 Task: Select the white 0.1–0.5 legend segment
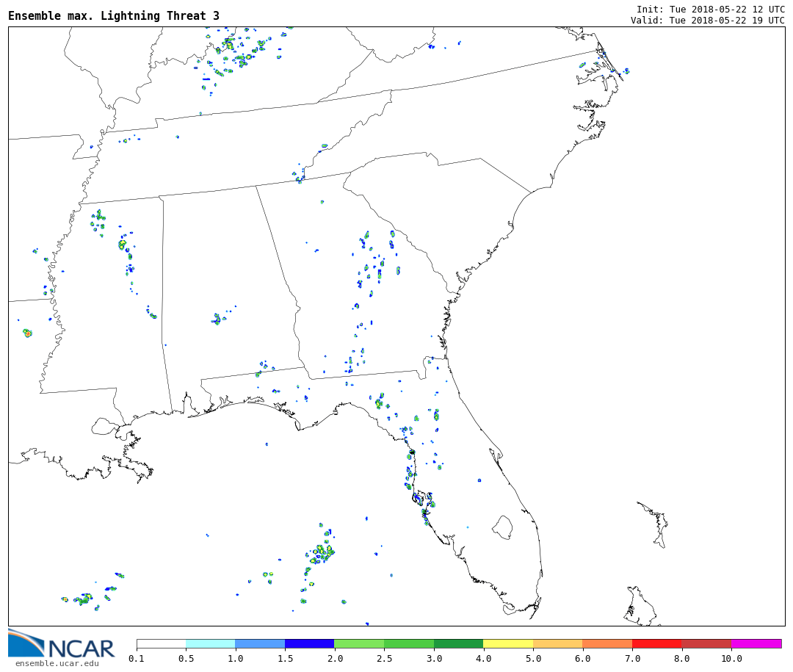tap(161, 643)
